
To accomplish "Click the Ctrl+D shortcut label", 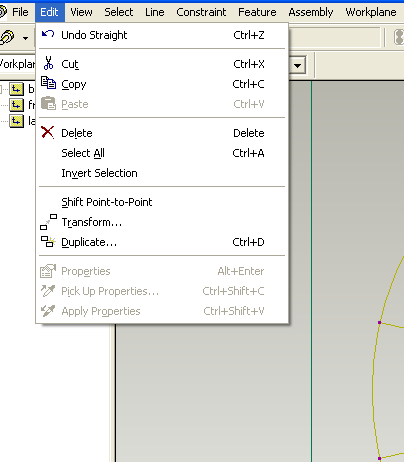I will 248,242.
